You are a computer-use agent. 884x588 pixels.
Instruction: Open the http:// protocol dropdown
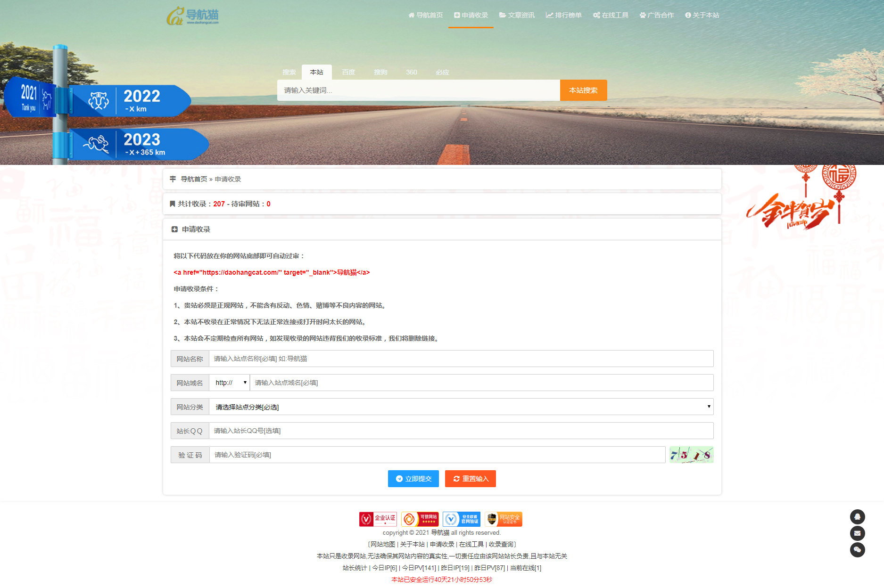[230, 382]
